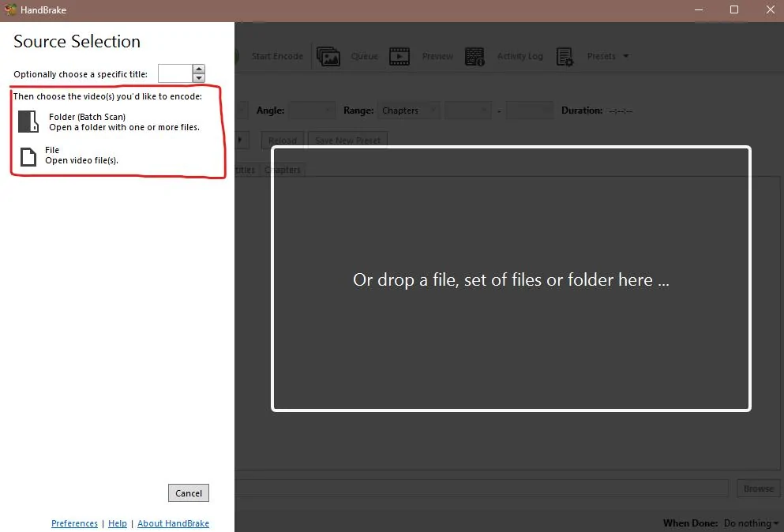Open the Folder (Batch Scan) source option
Screen dimensions: 784x532
[x=109, y=122]
